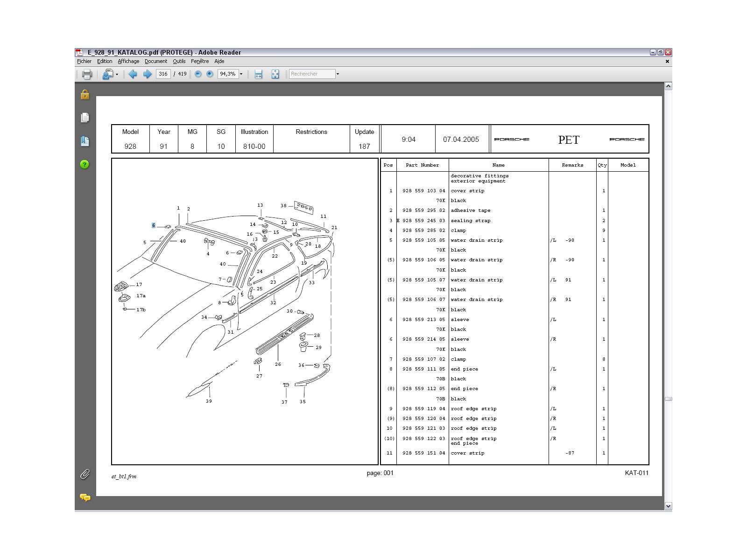Open the Outils menu

(179, 61)
